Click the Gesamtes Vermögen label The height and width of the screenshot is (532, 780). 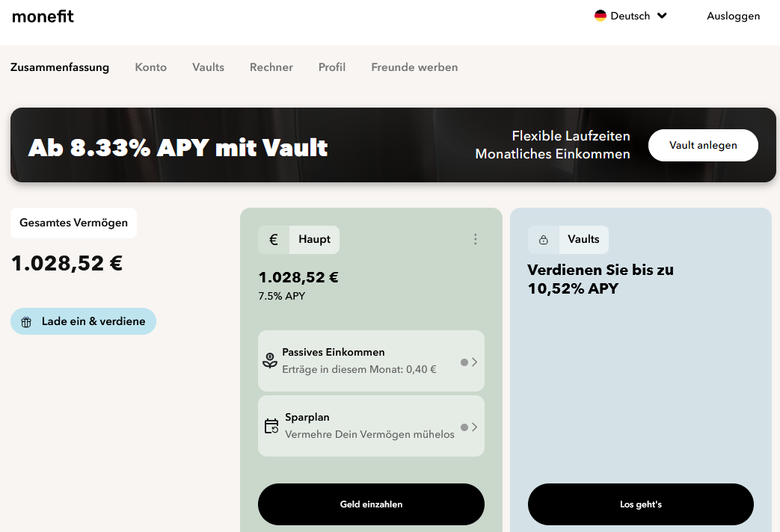coord(73,223)
